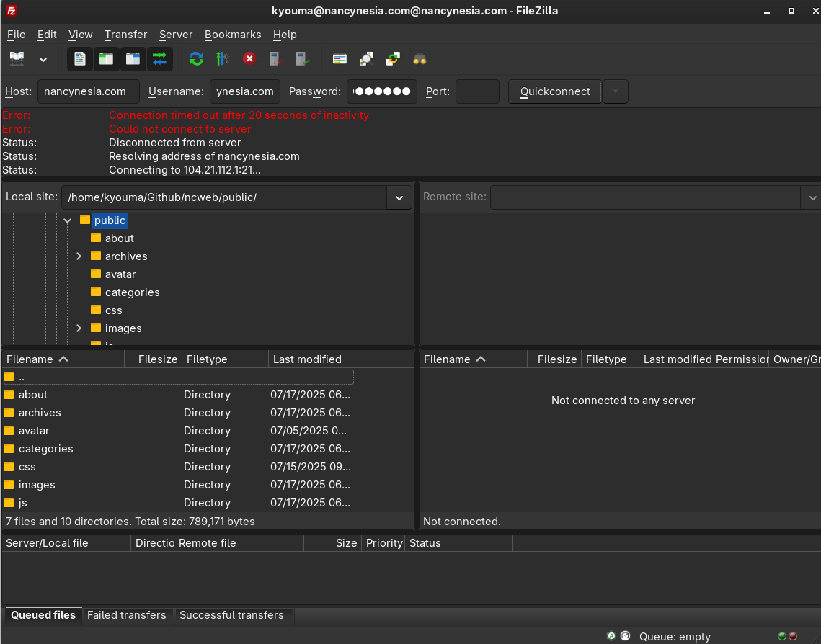Click the Host input field
The image size is (821, 644).
click(x=89, y=91)
